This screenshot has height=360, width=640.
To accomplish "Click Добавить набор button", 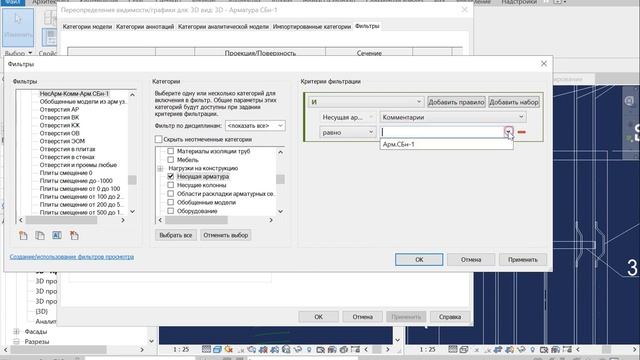I will [x=514, y=102].
